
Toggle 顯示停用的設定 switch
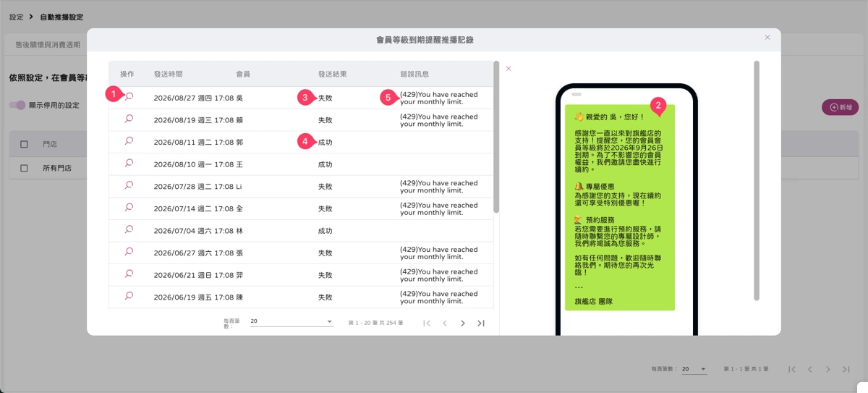(x=17, y=105)
